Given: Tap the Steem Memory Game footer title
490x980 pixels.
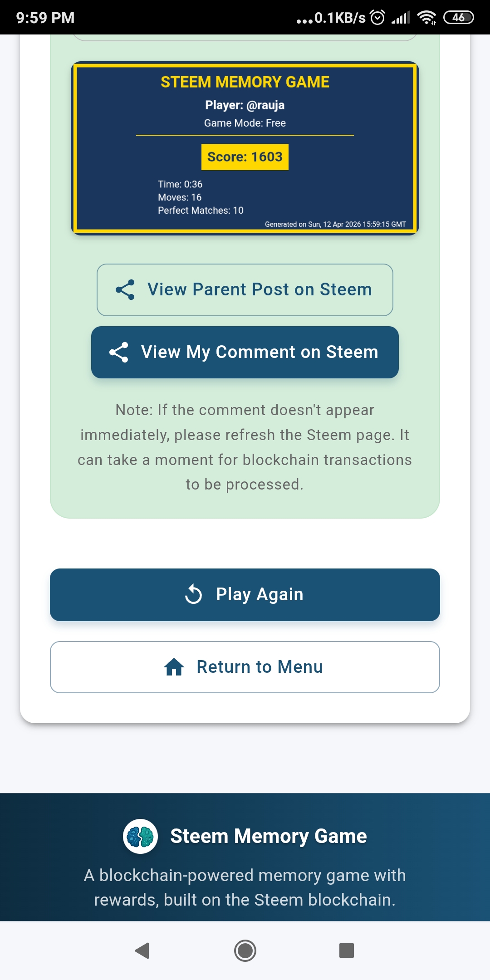Looking at the screenshot, I should click(269, 836).
